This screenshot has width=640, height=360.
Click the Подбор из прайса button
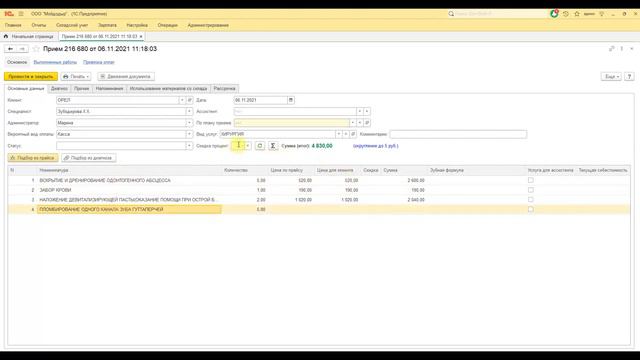pos(33,158)
